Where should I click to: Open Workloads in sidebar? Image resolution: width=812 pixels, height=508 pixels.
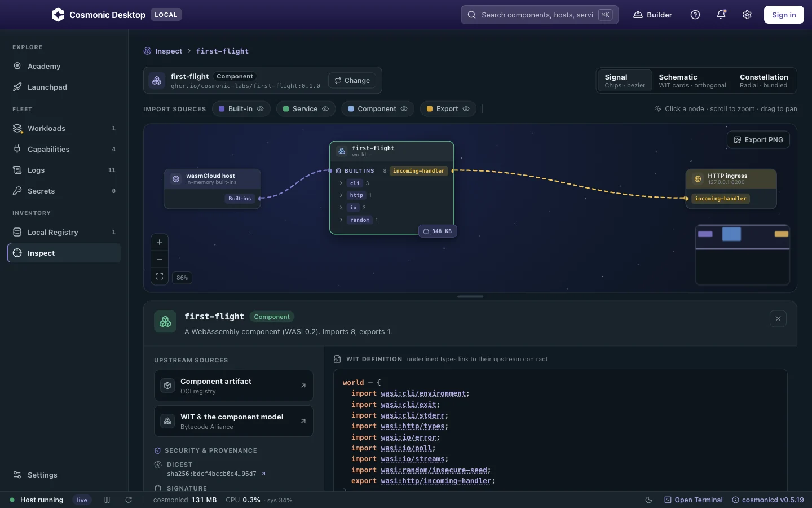[x=64, y=129]
